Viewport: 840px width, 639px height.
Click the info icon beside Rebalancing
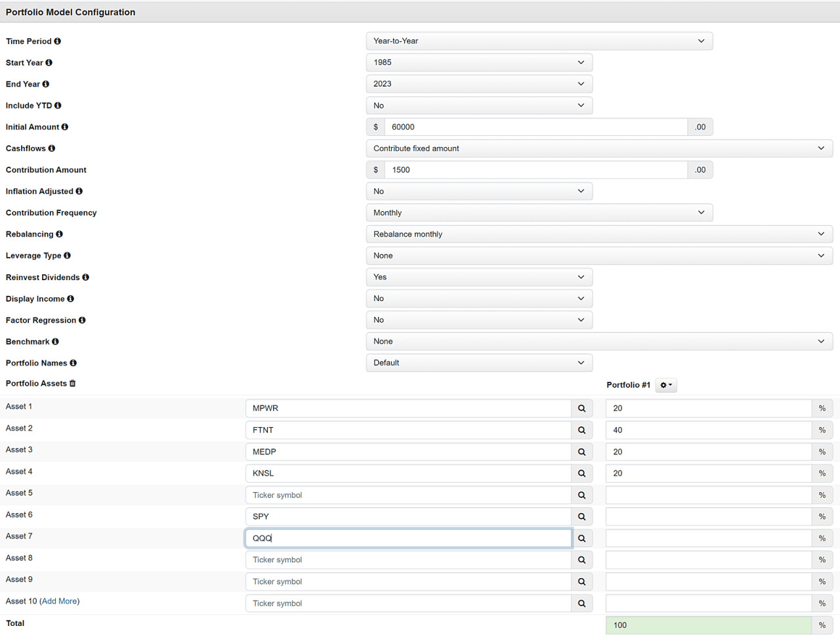[x=60, y=234]
